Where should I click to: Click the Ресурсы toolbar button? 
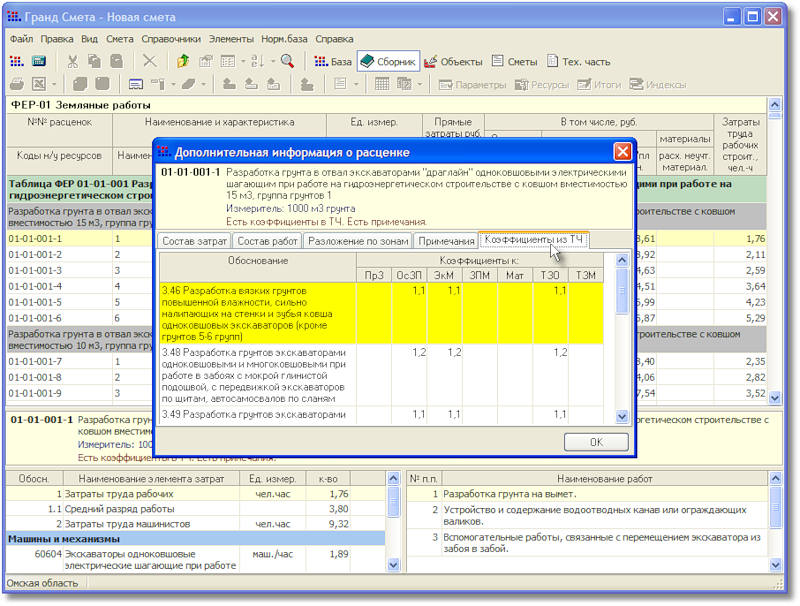coord(542,85)
